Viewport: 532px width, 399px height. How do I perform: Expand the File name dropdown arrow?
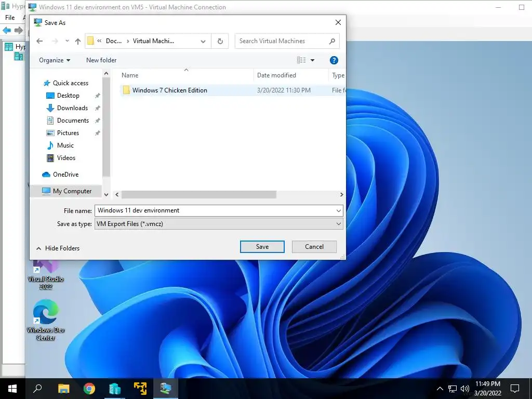coord(338,211)
